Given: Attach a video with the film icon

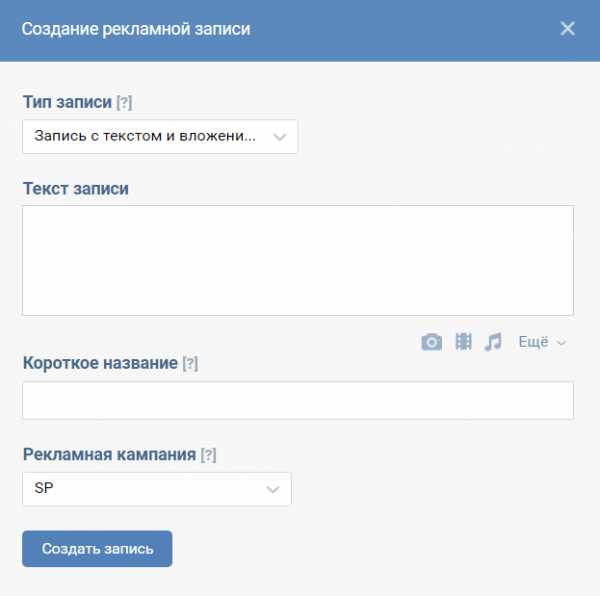Looking at the screenshot, I should click(463, 341).
